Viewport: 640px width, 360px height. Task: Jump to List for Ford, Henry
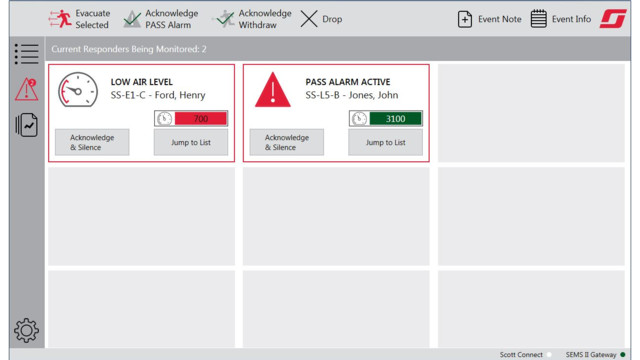[191, 142]
